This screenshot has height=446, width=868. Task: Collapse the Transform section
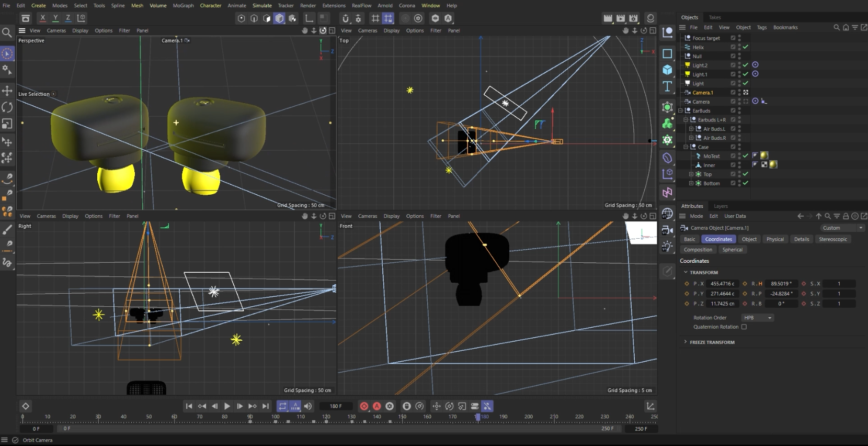pos(686,272)
